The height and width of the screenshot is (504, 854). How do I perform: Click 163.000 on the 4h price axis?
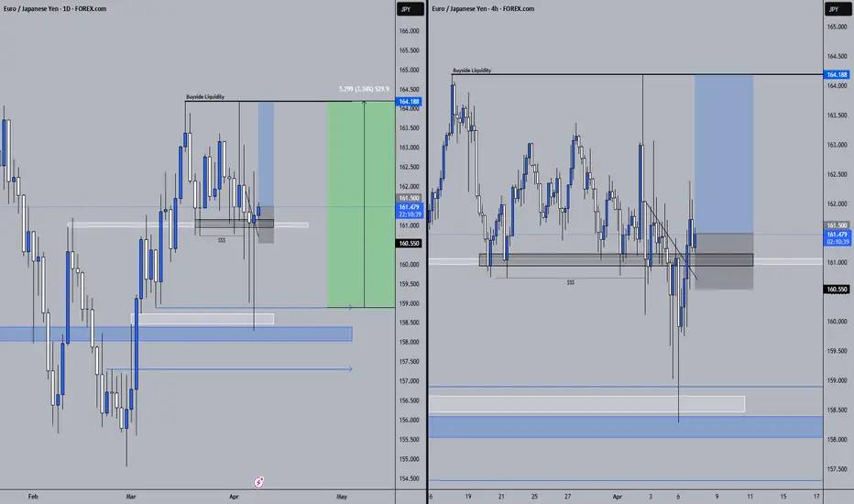[838, 145]
